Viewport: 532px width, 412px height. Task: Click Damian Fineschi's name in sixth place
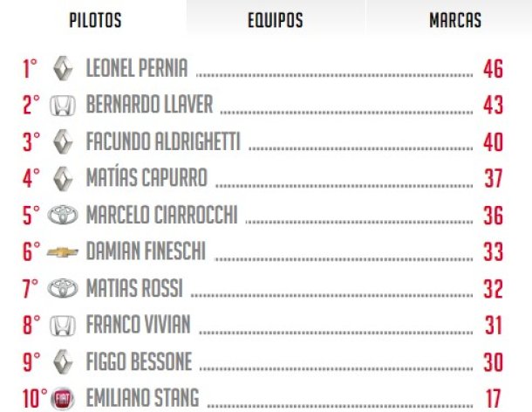[x=146, y=251]
